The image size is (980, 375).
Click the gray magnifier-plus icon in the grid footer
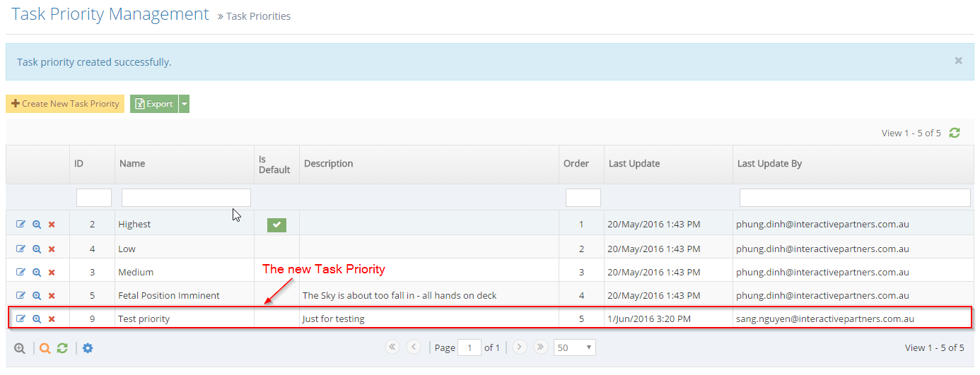point(20,348)
